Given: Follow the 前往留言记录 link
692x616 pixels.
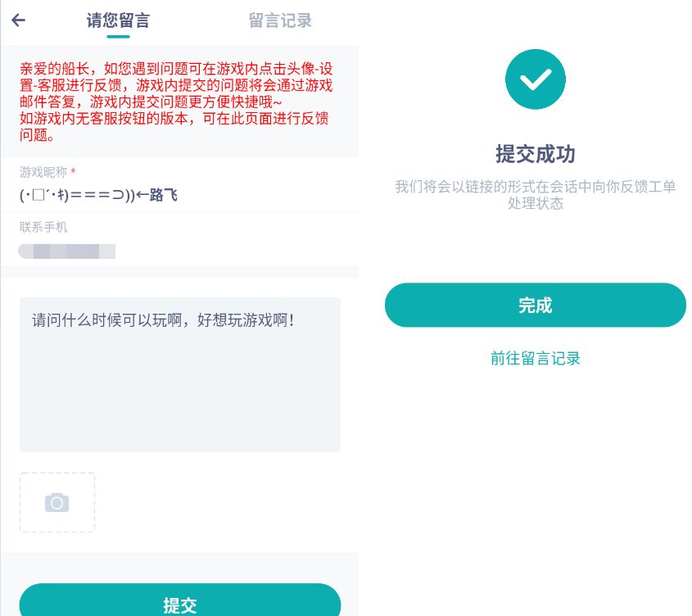Looking at the screenshot, I should click(x=535, y=358).
